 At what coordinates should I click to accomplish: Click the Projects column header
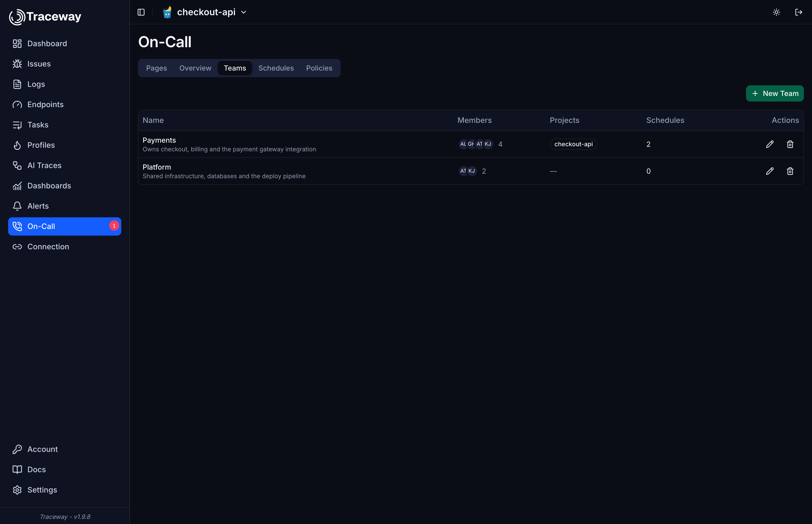coord(564,120)
